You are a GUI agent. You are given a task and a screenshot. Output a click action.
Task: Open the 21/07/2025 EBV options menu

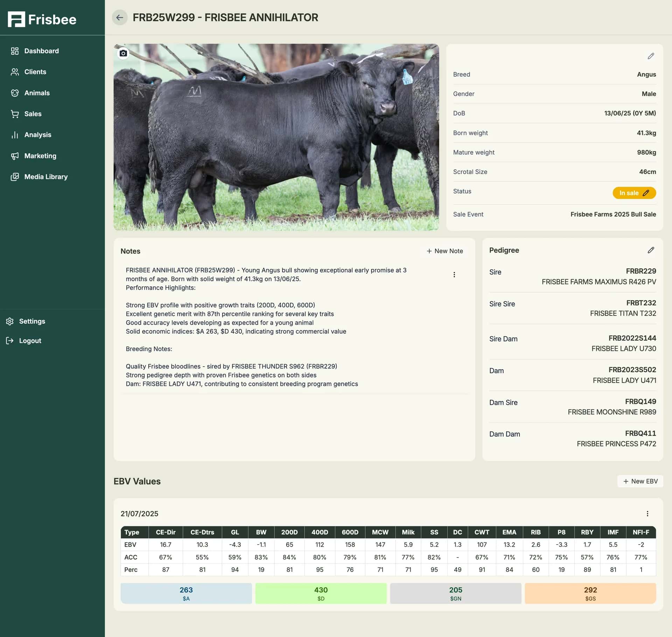(x=648, y=513)
